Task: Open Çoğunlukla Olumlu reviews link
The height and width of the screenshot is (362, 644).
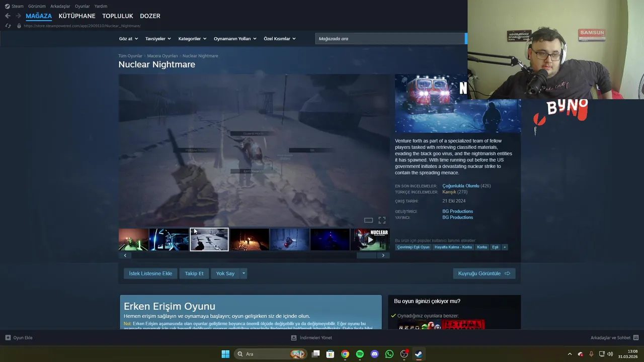Action: click(x=461, y=186)
